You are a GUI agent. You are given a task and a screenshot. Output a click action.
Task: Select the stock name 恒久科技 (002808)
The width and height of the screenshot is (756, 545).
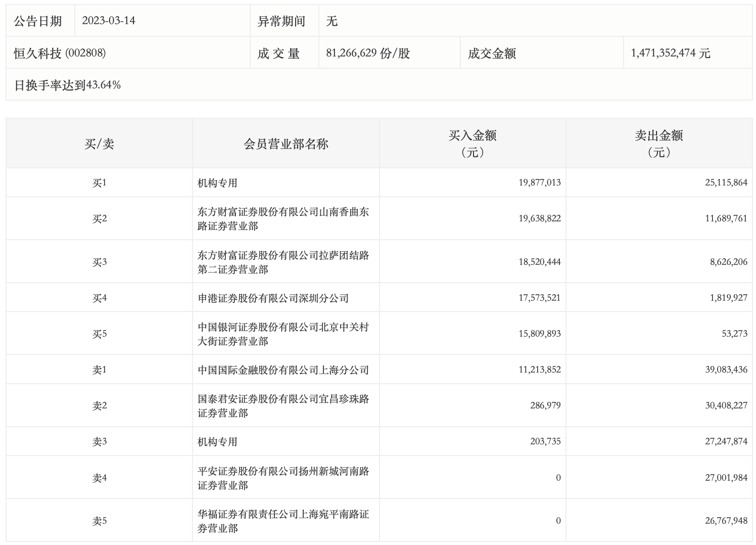(60, 53)
